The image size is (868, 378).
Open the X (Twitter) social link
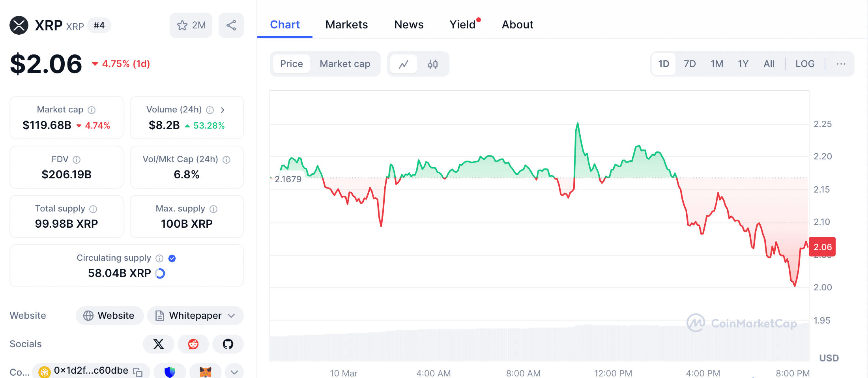pyautogui.click(x=159, y=344)
